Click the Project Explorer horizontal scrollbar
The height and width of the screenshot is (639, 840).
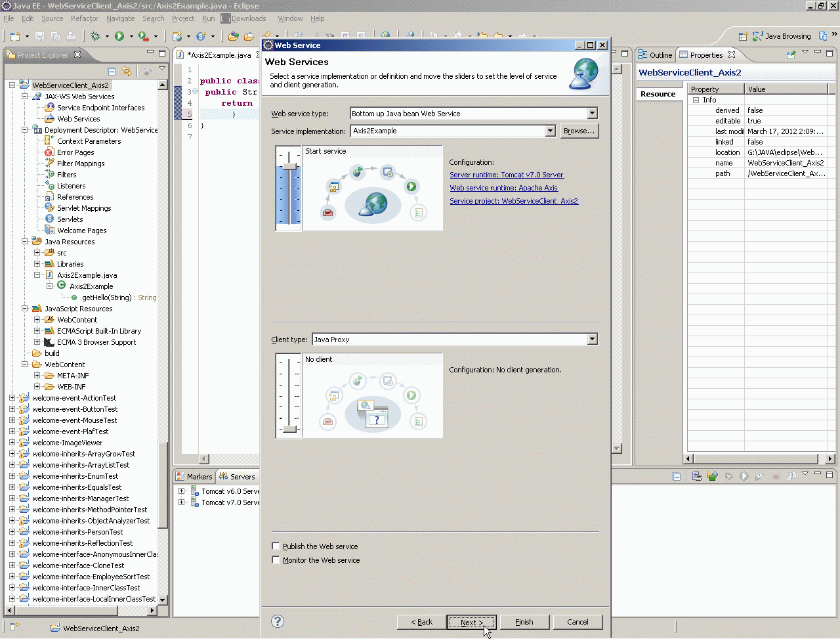click(81, 610)
